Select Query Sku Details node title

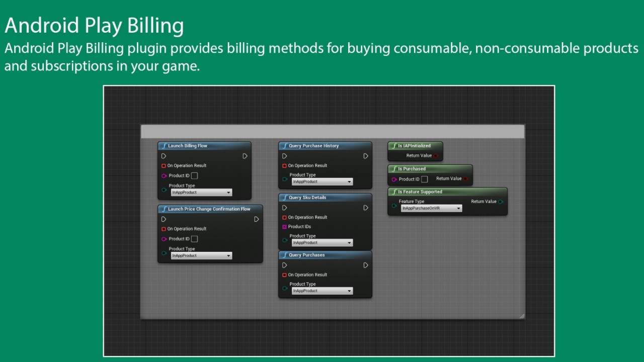(307, 198)
